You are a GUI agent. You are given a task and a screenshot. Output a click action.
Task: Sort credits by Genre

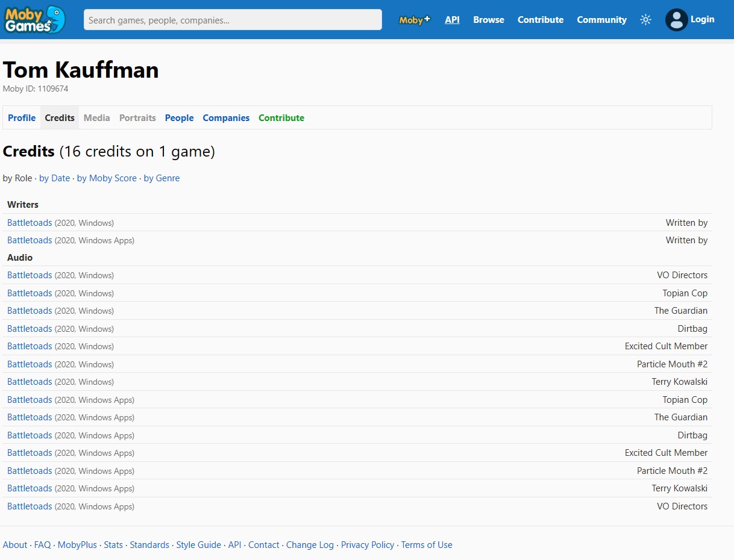(x=162, y=178)
